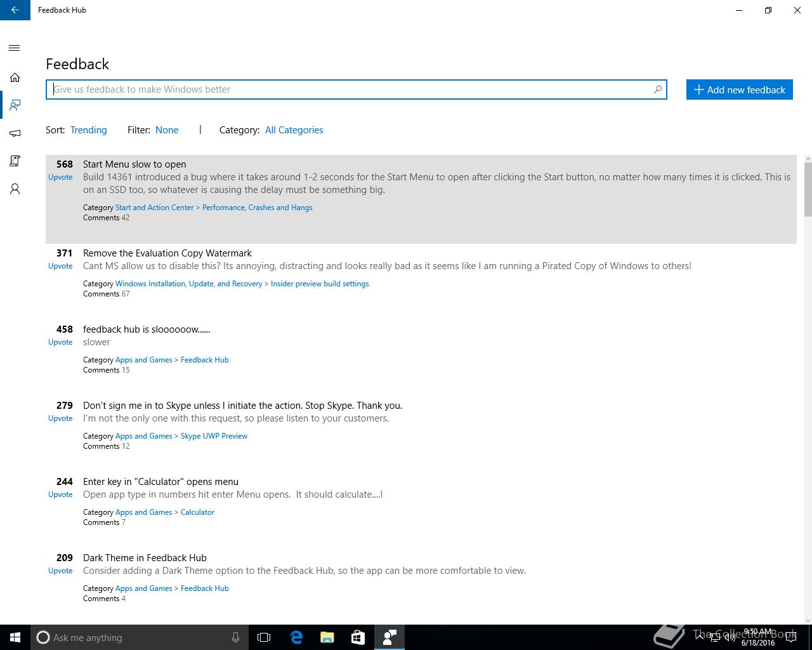Focus the feedback search box
The width and height of the screenshot is (812, 650).
point(356,90)
